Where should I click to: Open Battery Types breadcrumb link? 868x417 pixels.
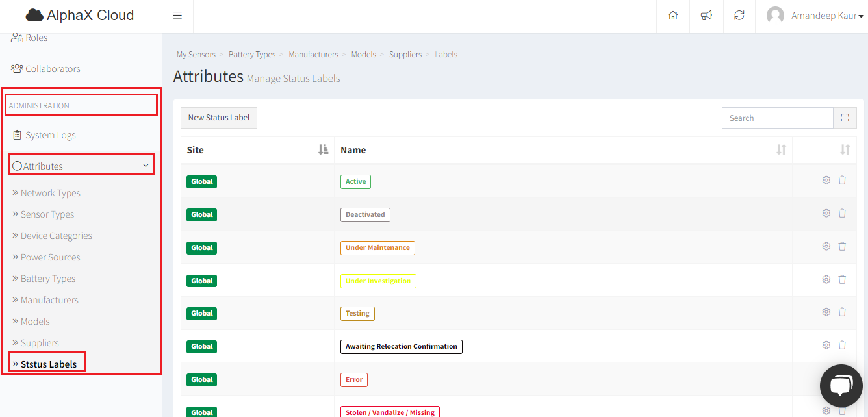252,55
